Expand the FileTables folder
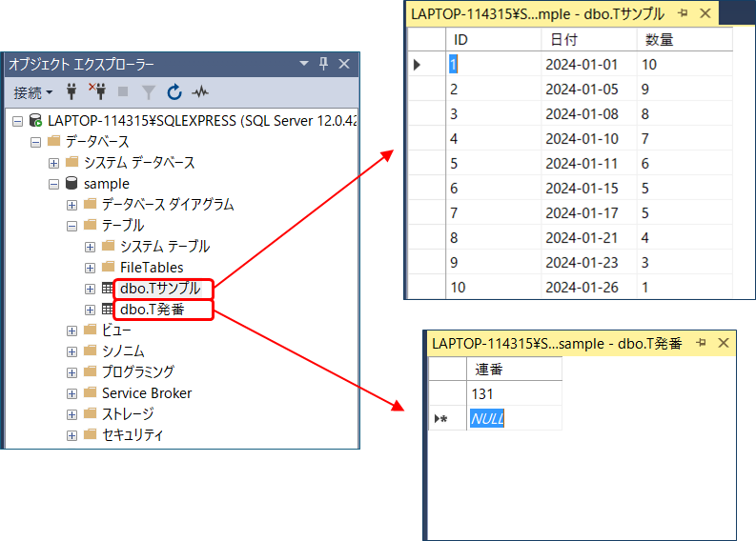This screenshot has height=541, width=756. coord(90,268)
